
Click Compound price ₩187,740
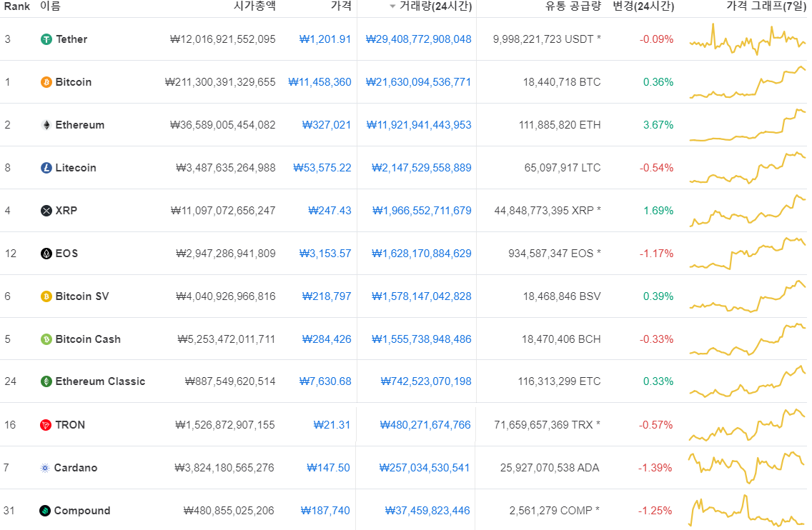tap(325, 511)
